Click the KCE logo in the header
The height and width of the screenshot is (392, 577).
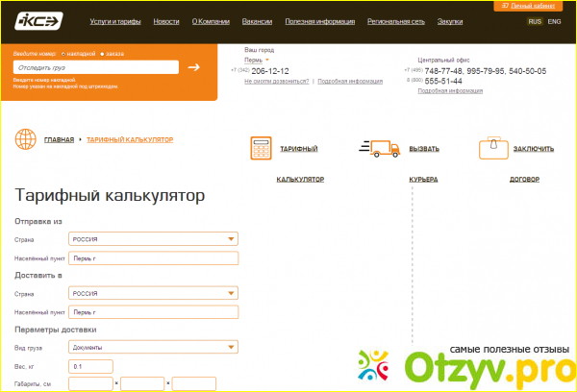[x=37, y=20]
